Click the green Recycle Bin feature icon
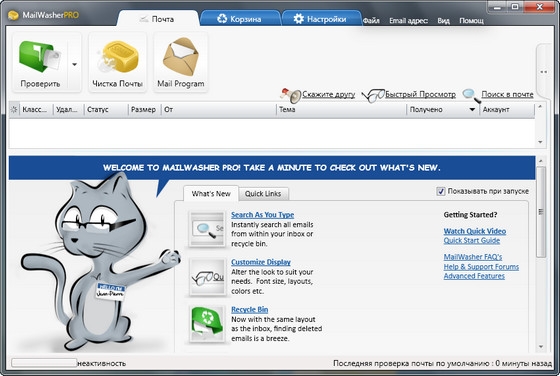The width and height of the screenshot is (560, 376). pyautogui.click(x=207, y=323)
